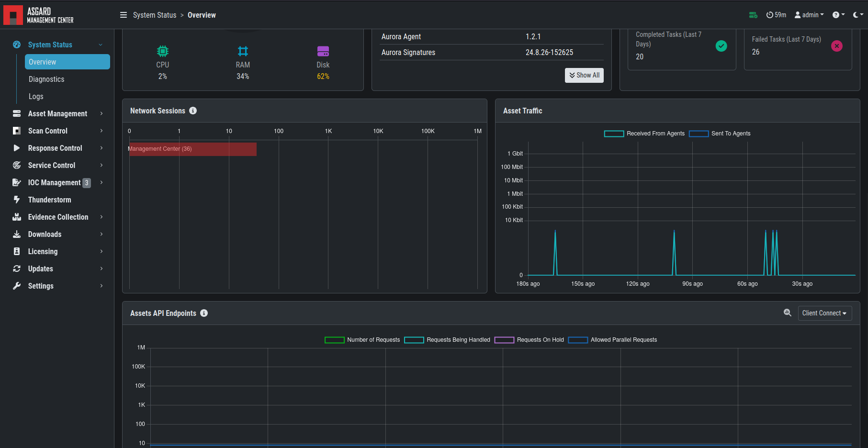Screen dimensions: 868x448
Task: Toggle Sent To Agents legend series
Action: tap(720, 134)
